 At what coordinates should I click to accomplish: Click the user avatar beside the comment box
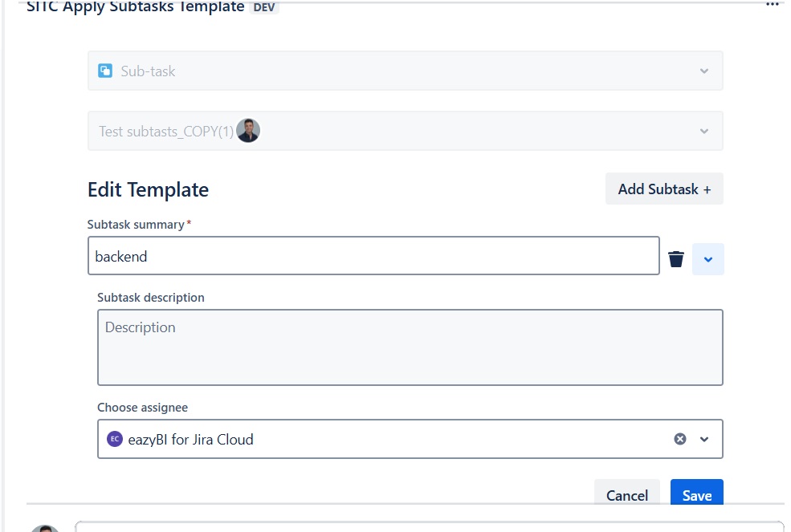click(45, 528)
